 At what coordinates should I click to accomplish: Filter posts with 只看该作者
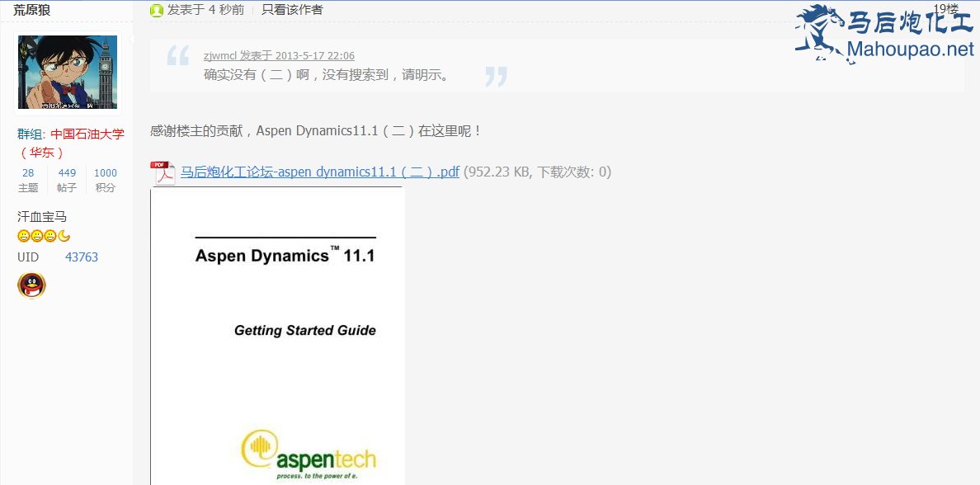click(x=292, y=10)
